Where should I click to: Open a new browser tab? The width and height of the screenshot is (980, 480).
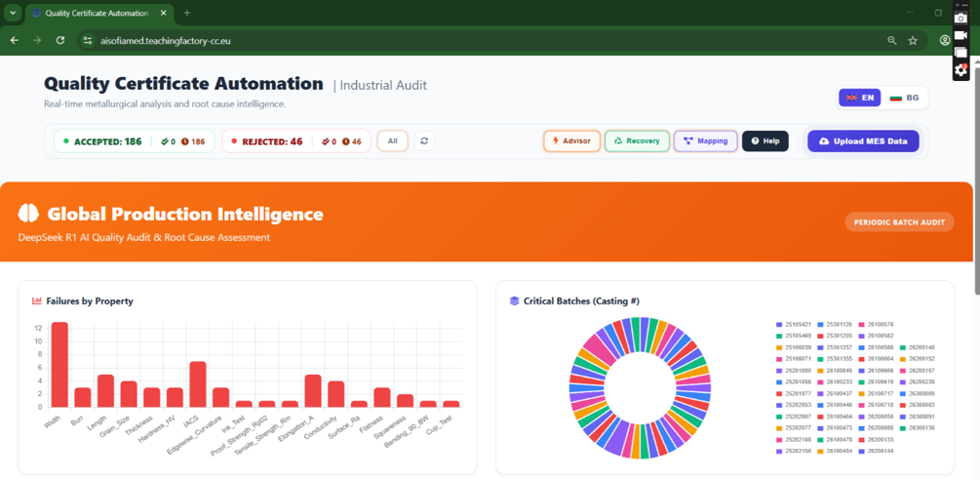pyautogui.click(x=187, y=13)
